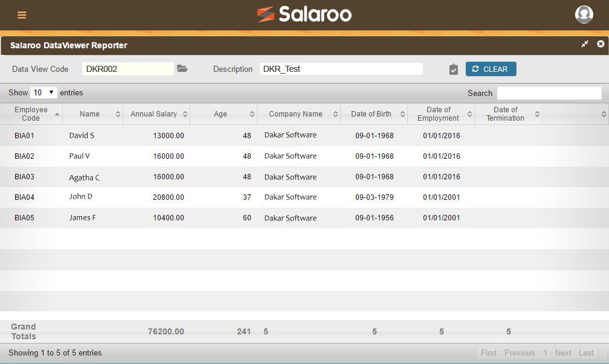Screen dimensions: 609x364
Task: Open the user profile avatar
Action: (x=584, y=14)
